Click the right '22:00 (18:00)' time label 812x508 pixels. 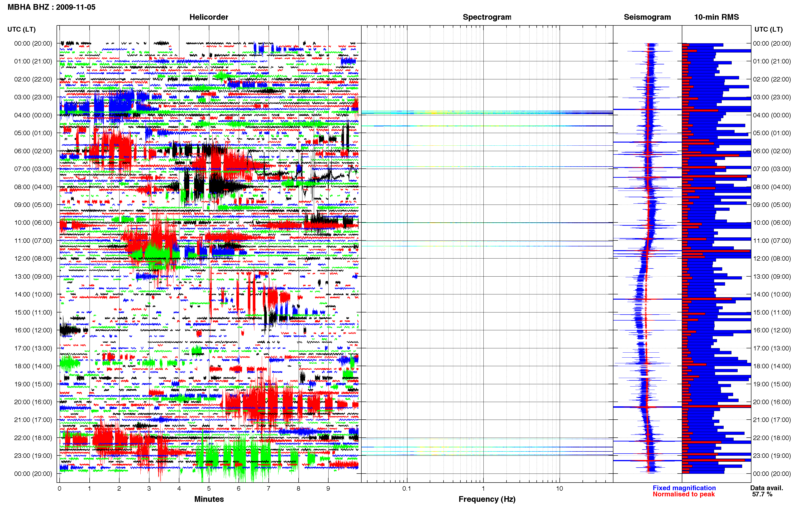[x=772, y=438]
